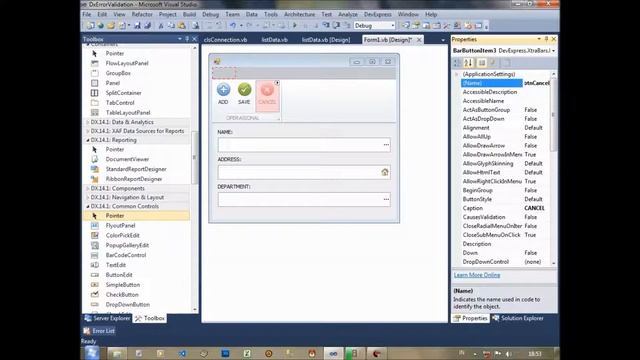Show categorized view in Properties panel

[458, 63]
